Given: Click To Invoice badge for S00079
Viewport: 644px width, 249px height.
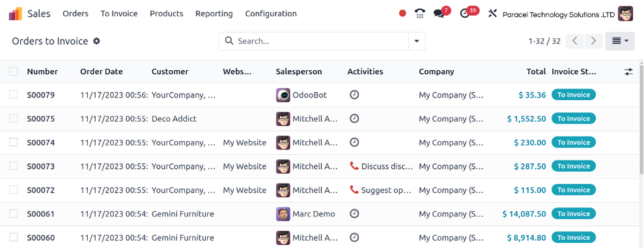Looking at the screenshot, I should click(574, 95).
